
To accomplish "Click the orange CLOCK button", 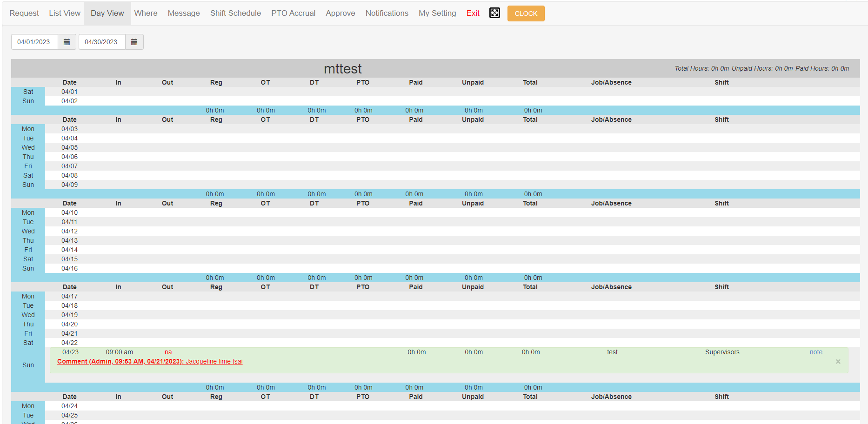I will click(526, 13).
